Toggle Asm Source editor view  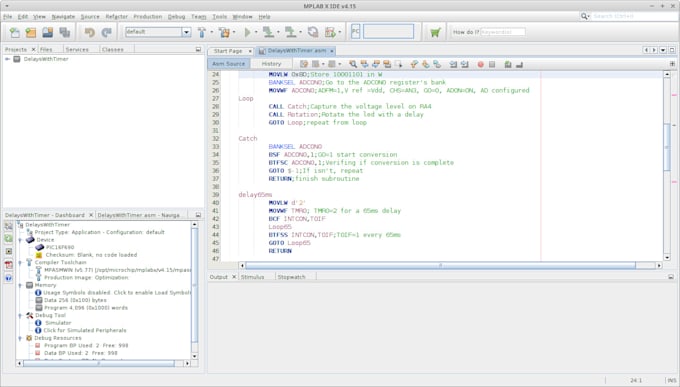[x=229, y=64]
